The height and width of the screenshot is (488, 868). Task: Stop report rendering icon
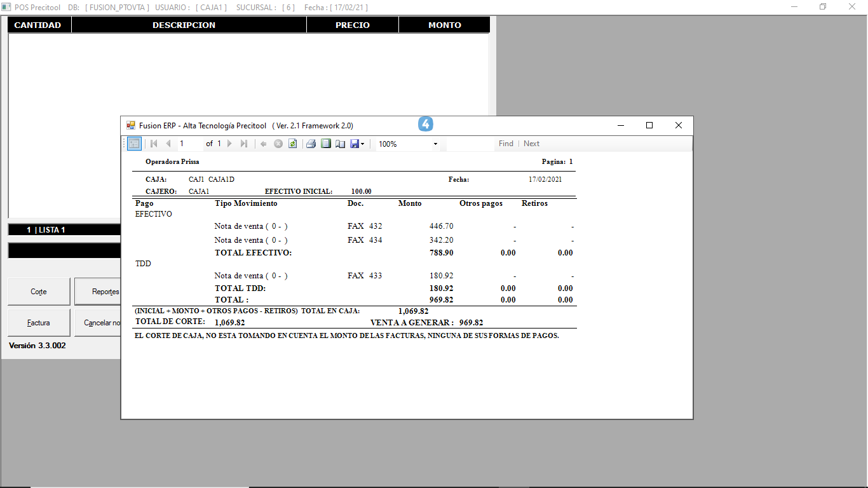point(278,144)
